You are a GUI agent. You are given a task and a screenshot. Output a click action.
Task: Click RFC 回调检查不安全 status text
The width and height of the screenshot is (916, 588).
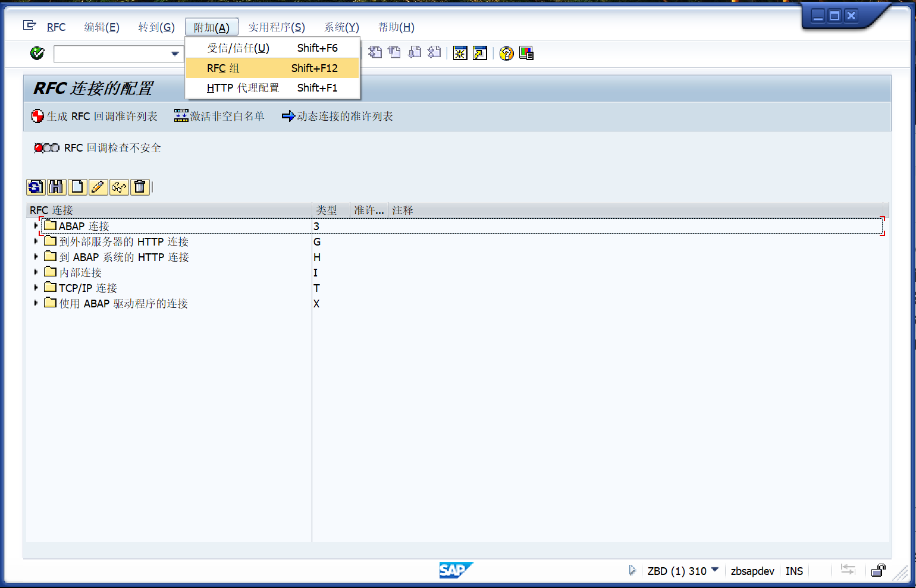(112, 148)
